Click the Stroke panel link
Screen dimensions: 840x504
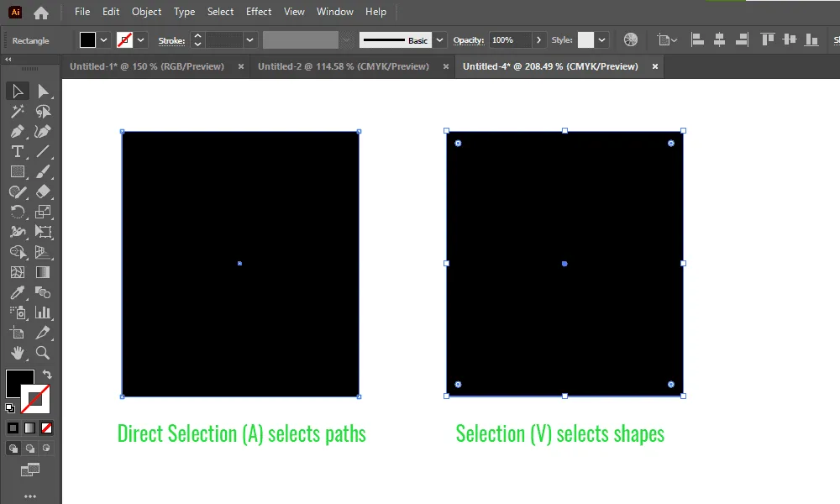(x=171, y=40)
